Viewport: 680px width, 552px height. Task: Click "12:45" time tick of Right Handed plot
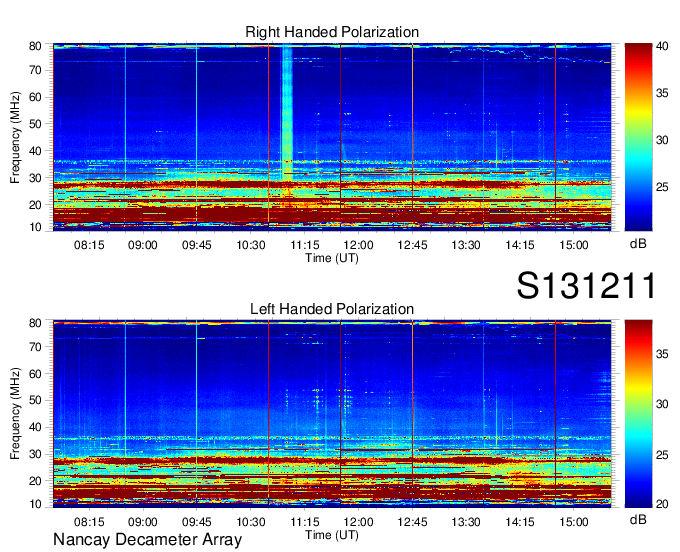[x=412, y=245]
